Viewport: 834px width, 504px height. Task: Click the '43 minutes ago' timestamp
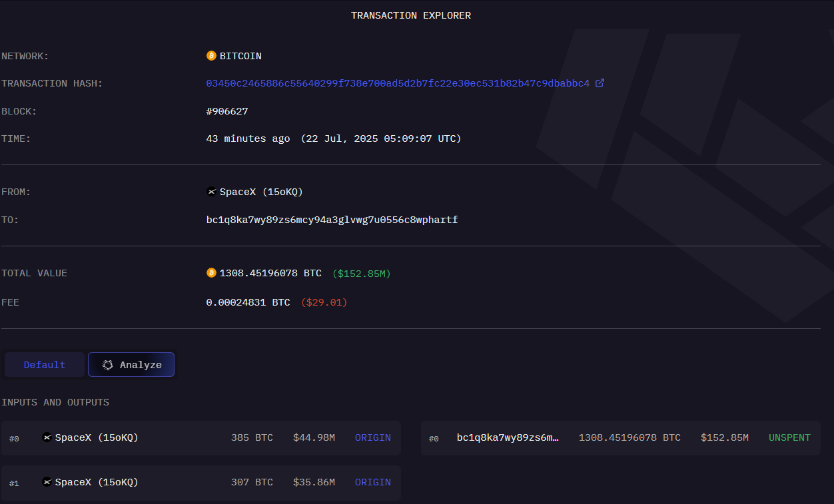pos(248,138)
